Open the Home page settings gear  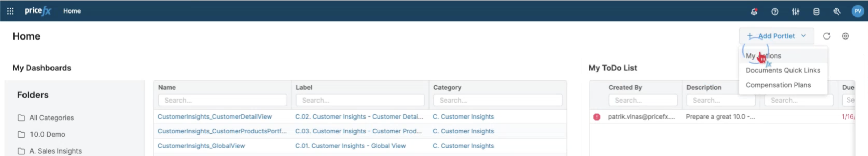[845, 36]
